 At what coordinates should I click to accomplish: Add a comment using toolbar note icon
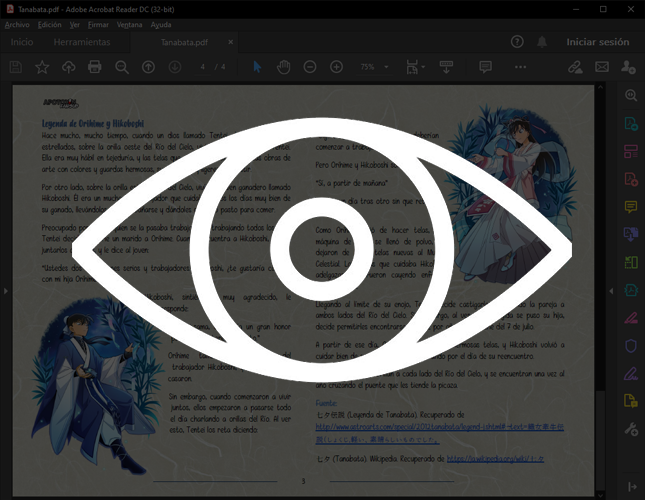(485, 67)
